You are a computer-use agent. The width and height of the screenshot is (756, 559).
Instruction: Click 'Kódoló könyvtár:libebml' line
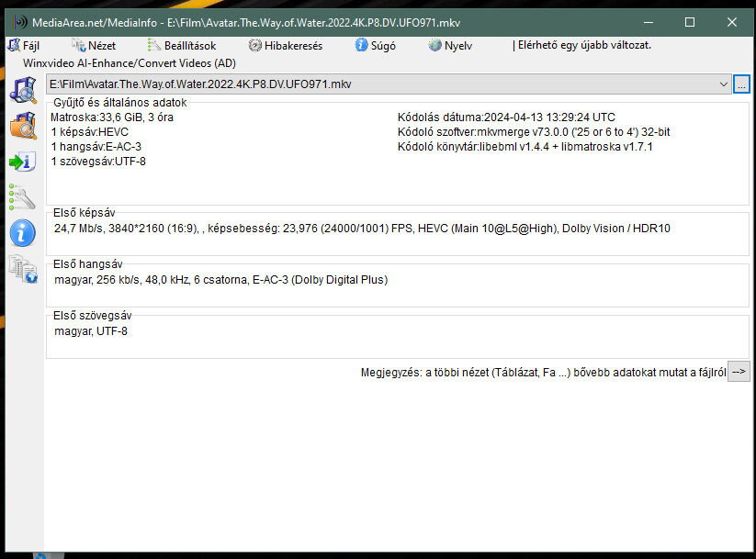(x=525, y=147)
